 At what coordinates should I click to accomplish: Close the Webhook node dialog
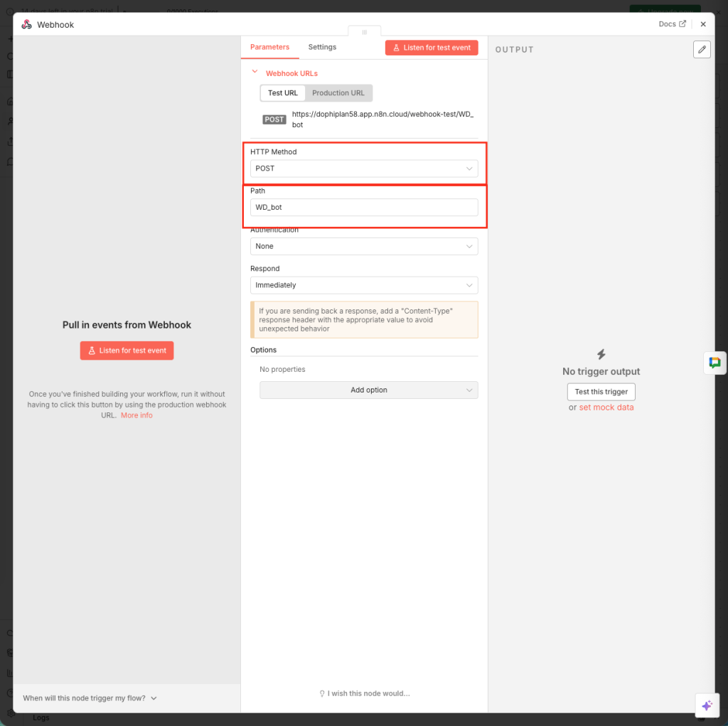click(x=703, y=24)
